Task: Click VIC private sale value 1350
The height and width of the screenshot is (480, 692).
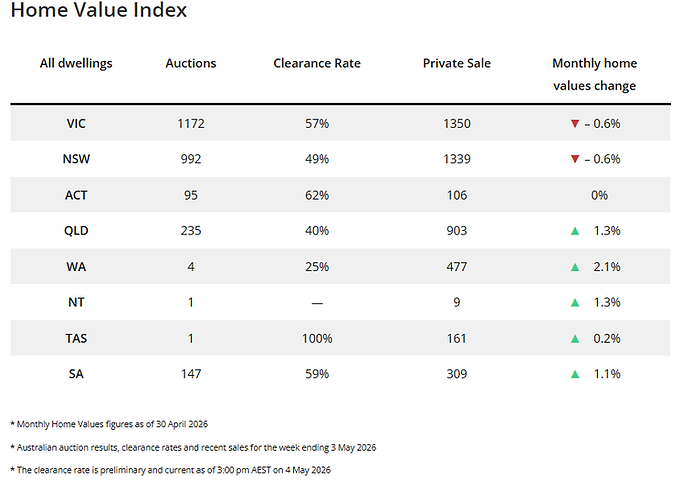Action: tap(457, 124)
